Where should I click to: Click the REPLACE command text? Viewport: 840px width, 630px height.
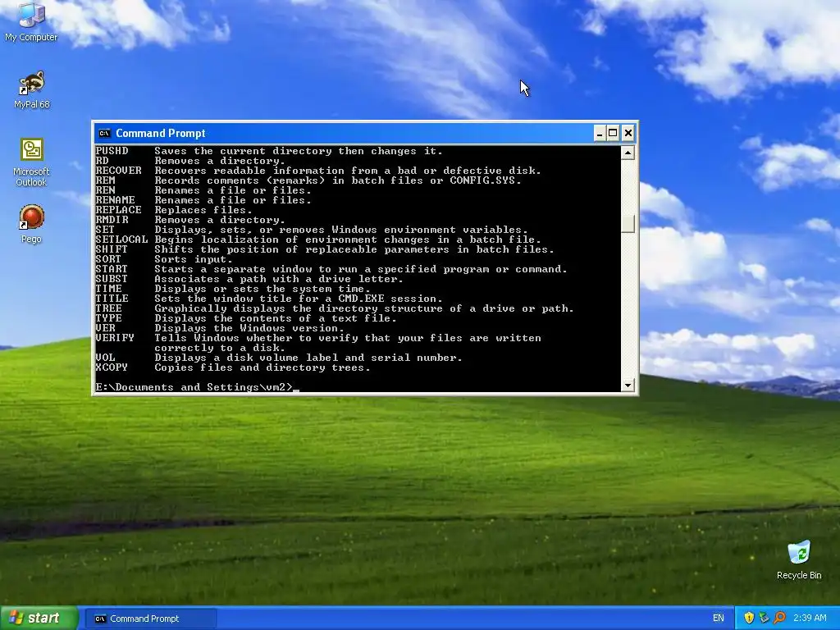[118, 210]
